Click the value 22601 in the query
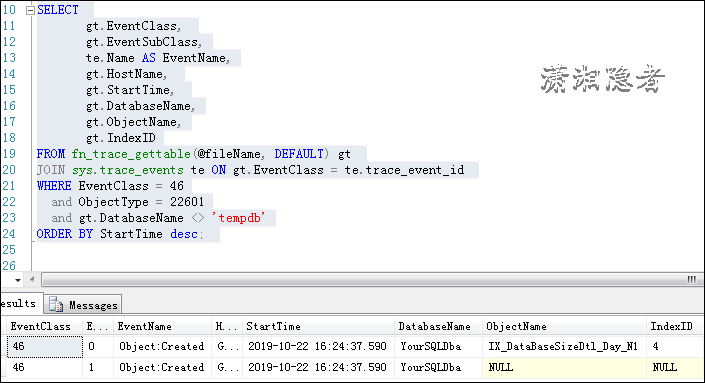Viewport: 705px width, 383px height. [x=187, y=202]
